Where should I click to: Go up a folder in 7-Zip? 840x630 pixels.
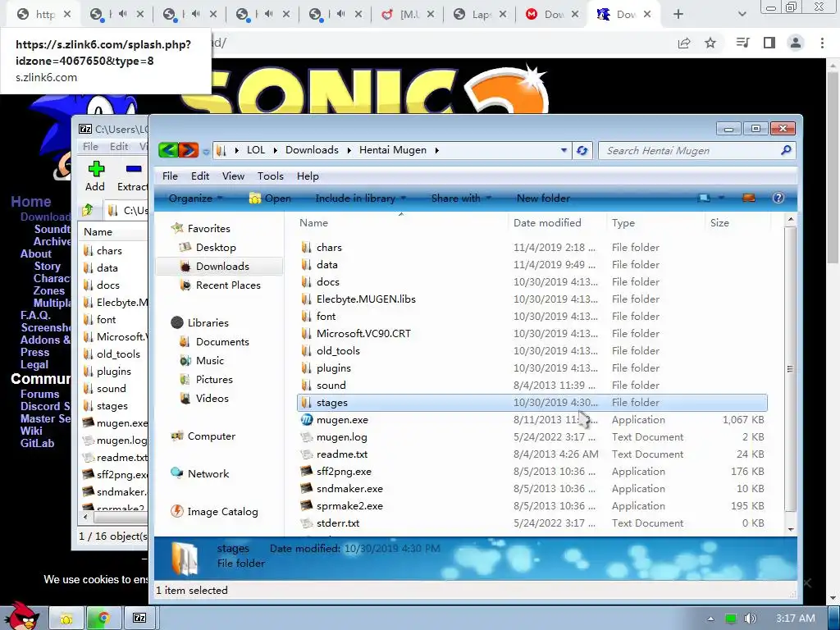88,210
